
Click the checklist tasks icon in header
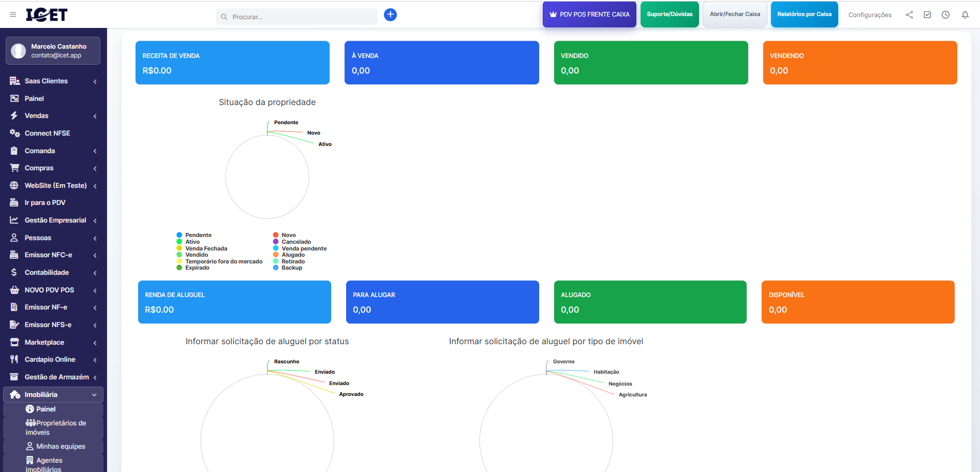(927, 15)
